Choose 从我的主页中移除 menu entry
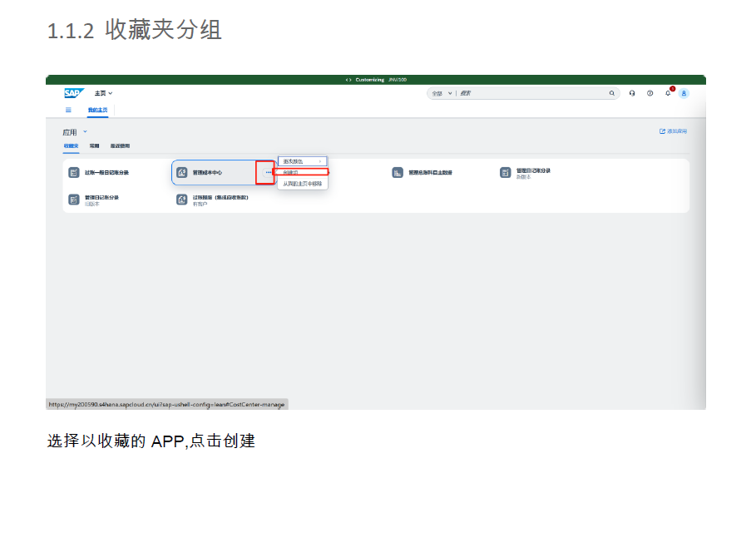 tap(302, 184)
